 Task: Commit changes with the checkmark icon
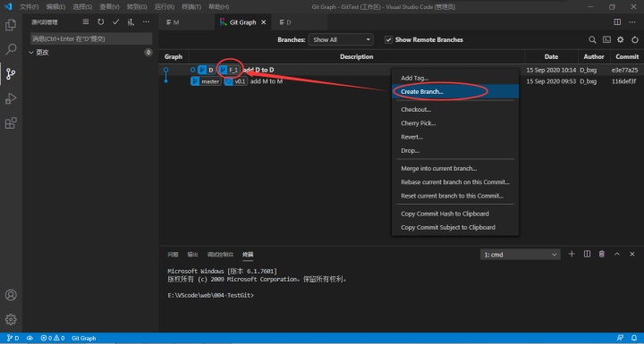point(115,21)
